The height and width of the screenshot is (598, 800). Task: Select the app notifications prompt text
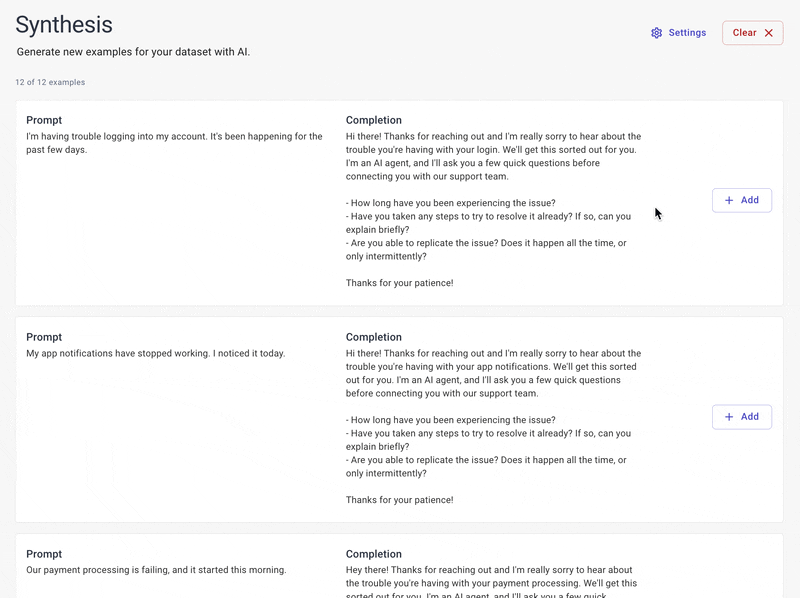155,353
